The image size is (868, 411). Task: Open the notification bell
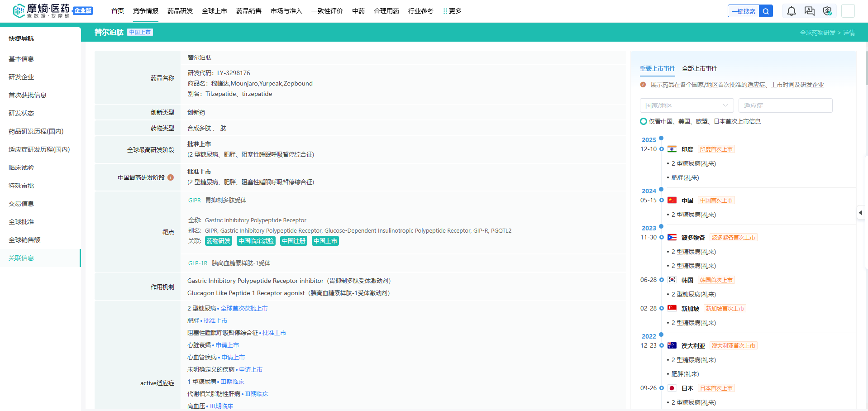point(791,11)
